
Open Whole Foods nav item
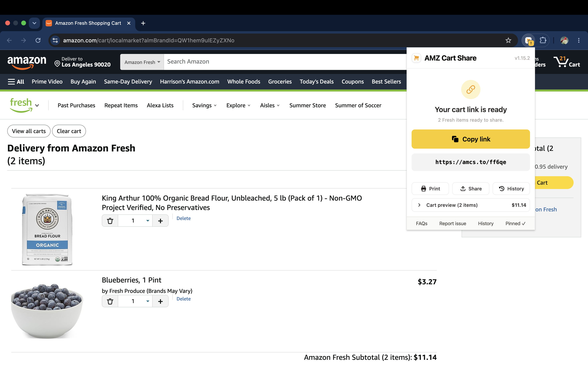244,82
